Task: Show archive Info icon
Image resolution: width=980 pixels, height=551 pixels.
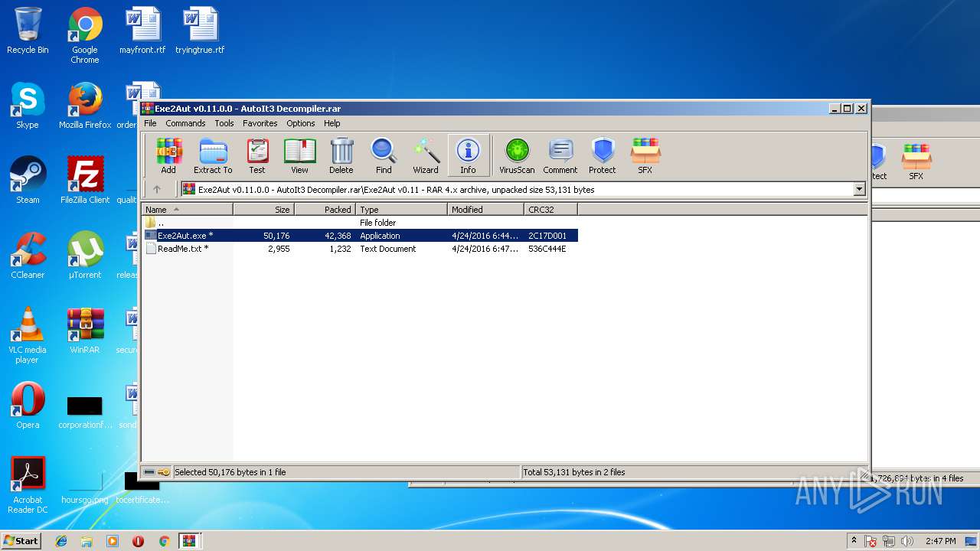Action: [468, 156]
